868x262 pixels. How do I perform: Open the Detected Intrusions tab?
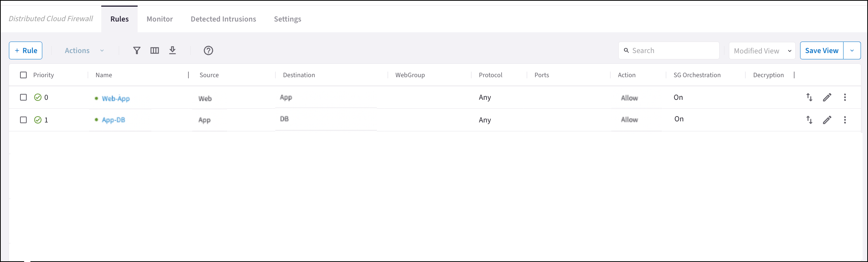coord(223,19)
